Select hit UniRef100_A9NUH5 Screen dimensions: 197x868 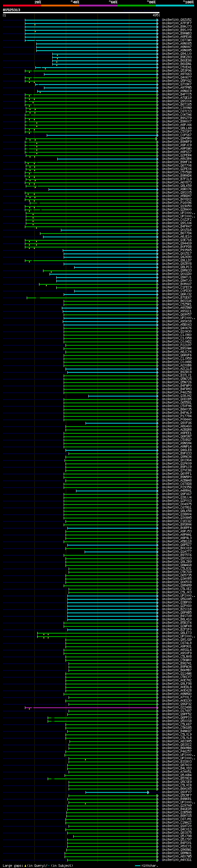[177, 50]
